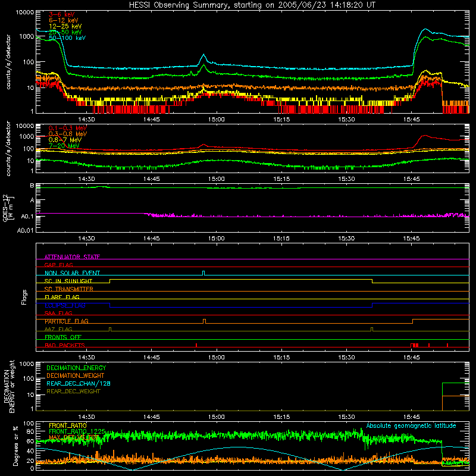Click the REAR_DEC_WEIGHT legend label

73,392
